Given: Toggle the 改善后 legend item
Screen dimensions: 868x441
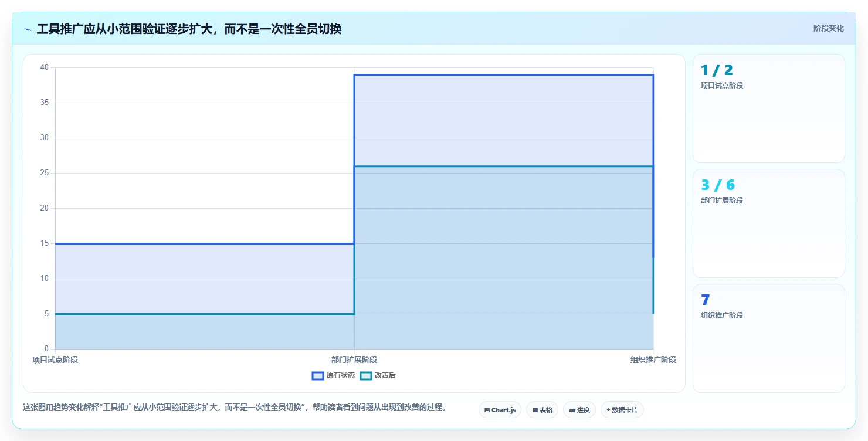Looking at the screenshot, I should pyautogui.click(x=378, y=375).
